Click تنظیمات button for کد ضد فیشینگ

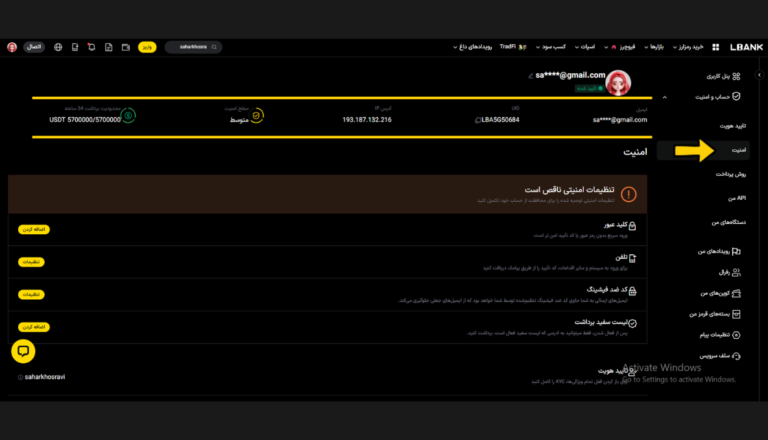click(x=31, y=294)
